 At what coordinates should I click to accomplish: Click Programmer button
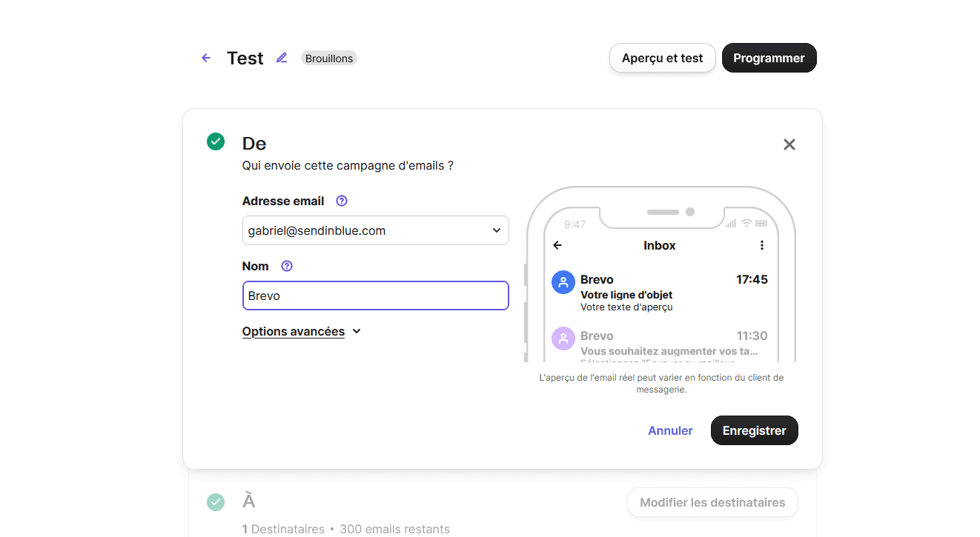tap(769, 58)
